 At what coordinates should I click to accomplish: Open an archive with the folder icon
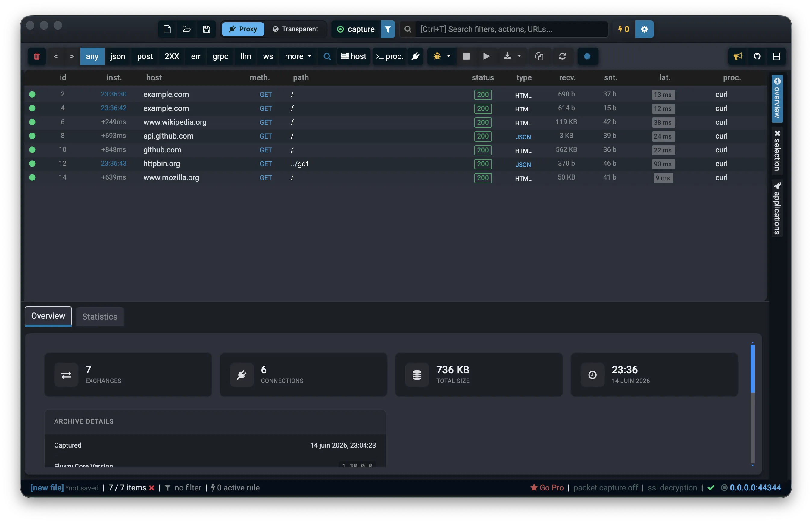(x=187, y=29)
